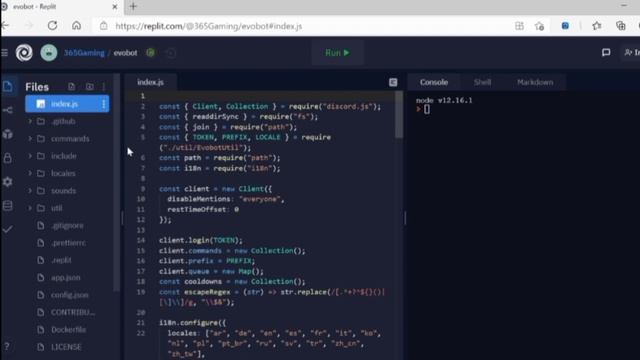
Task: Go to browser home page
Action: (76, 26)
